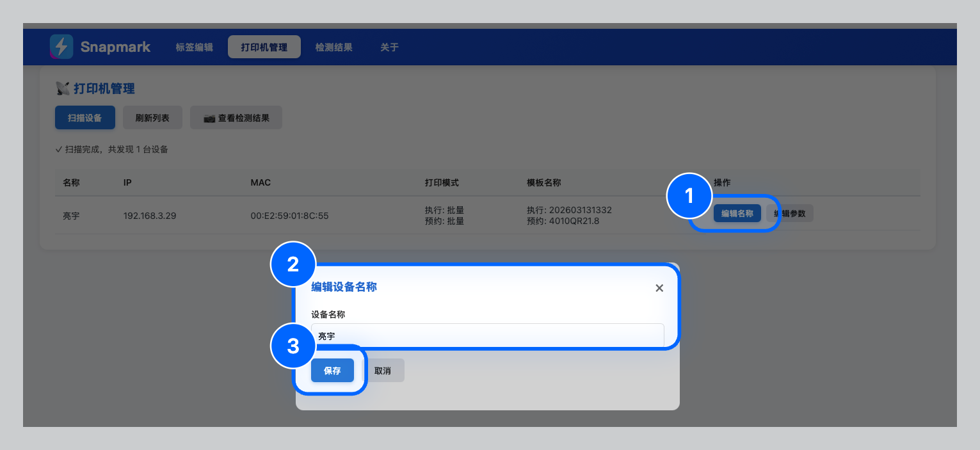Viewport: 980px width, 450px height.
Task: Click the Snapmark lightning bolt logo icon
Action: click(61, 46)
